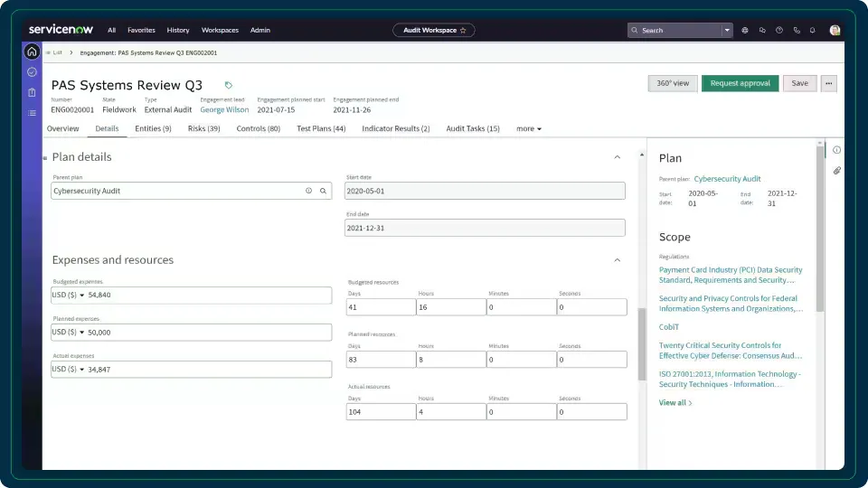Click the Request approval button

(741, 83)
